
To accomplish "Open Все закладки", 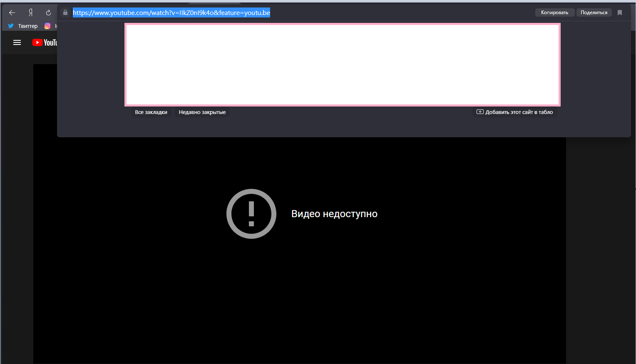I will [151, 112].
